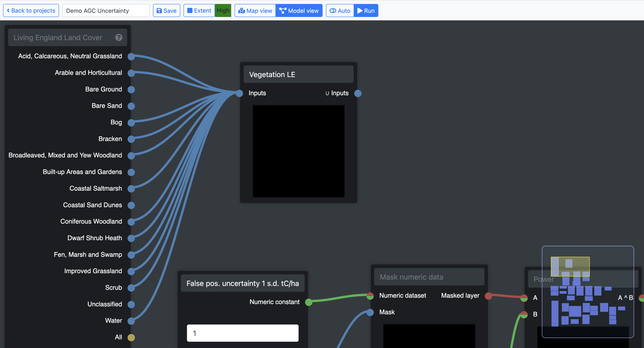Click the Bare Ground output socket
This screenshot has height=348, width=644.
point(131,90)
